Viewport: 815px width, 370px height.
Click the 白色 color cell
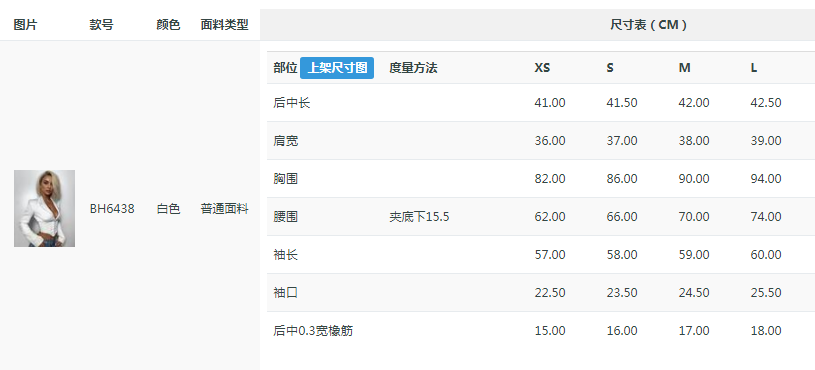(168, 209)
